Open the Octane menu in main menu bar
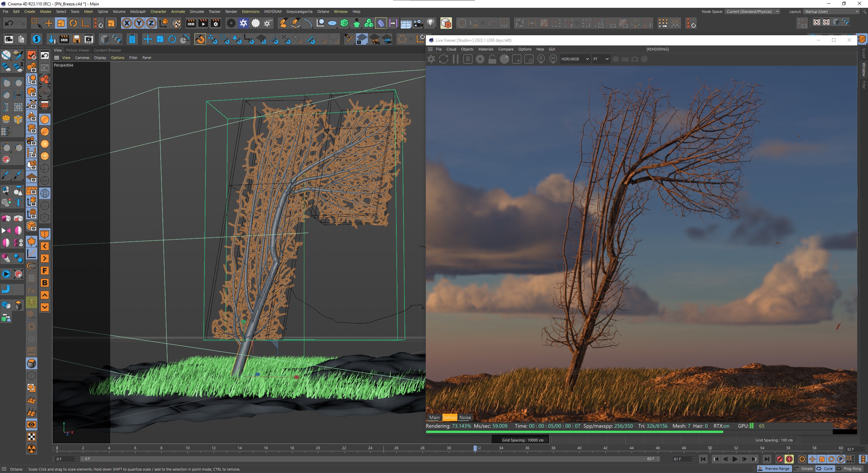Viewport: 868px width, 473px height. (x=323, y=12)
